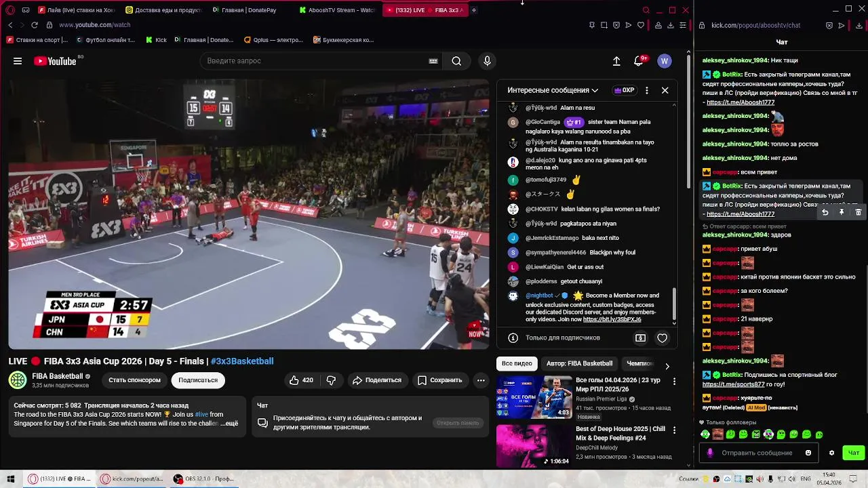The width and height of the screenshot is (868, 488).
Task: Show info about subscribers-only chat
Action: (513, 338)
